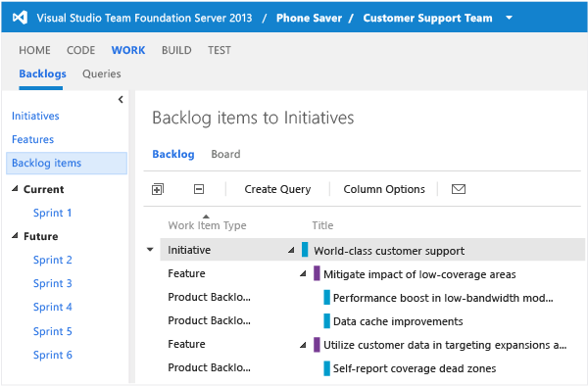Select Performance boost in low-bandwidth mode item

tap(443, 298)
